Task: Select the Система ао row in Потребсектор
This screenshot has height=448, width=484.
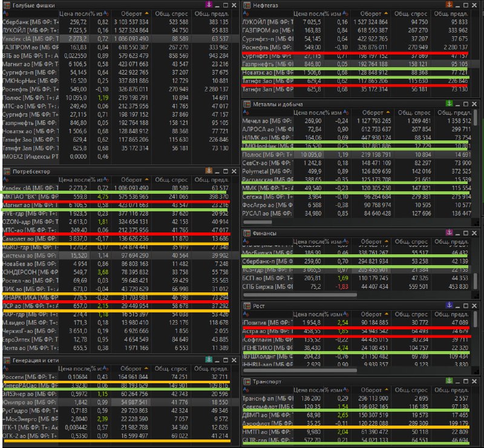Action: [120, 255]
